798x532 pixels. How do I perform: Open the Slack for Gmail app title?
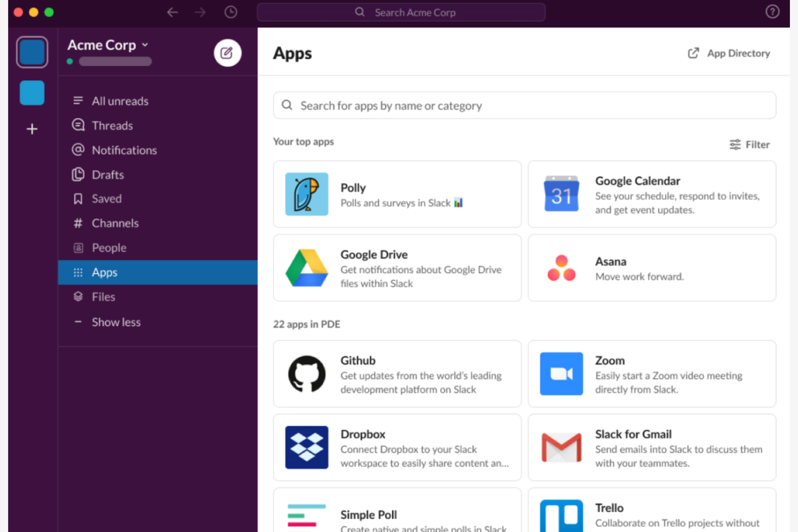point(633,434)
